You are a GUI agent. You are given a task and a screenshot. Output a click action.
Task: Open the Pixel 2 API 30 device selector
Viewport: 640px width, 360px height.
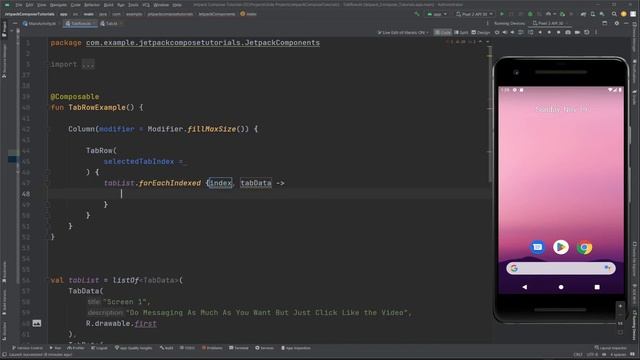[x=474, y=14]
